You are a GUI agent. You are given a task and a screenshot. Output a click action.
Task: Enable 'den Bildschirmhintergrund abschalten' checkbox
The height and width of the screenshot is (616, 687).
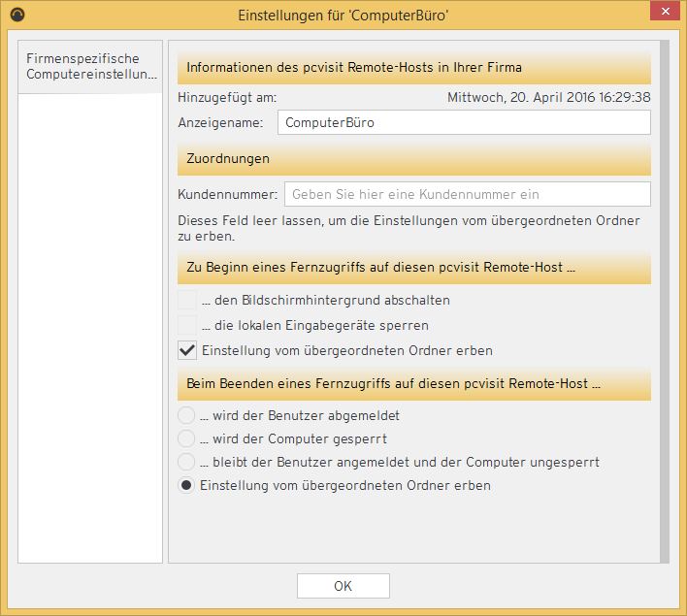(x=188, y=301)
